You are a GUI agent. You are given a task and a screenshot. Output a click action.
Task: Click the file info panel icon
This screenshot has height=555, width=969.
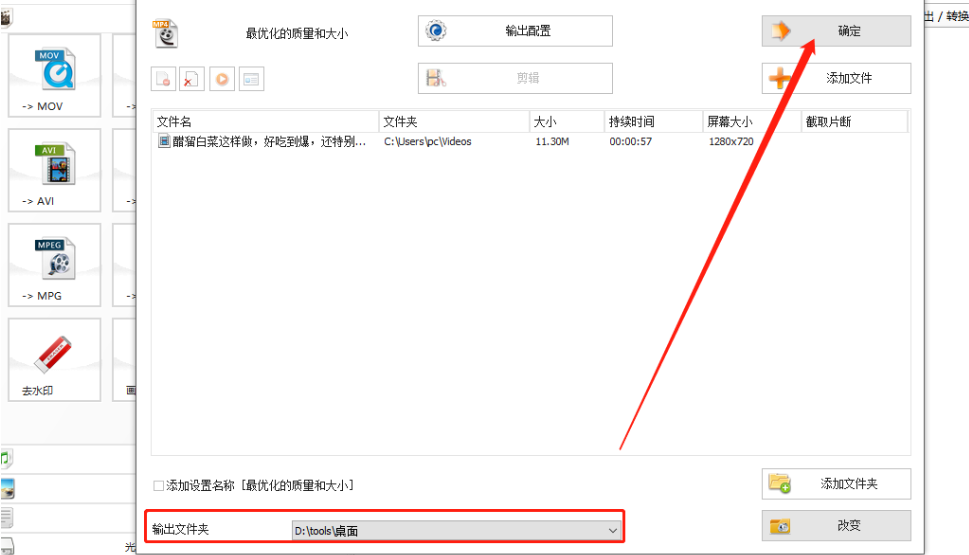[x=251, y=78]
